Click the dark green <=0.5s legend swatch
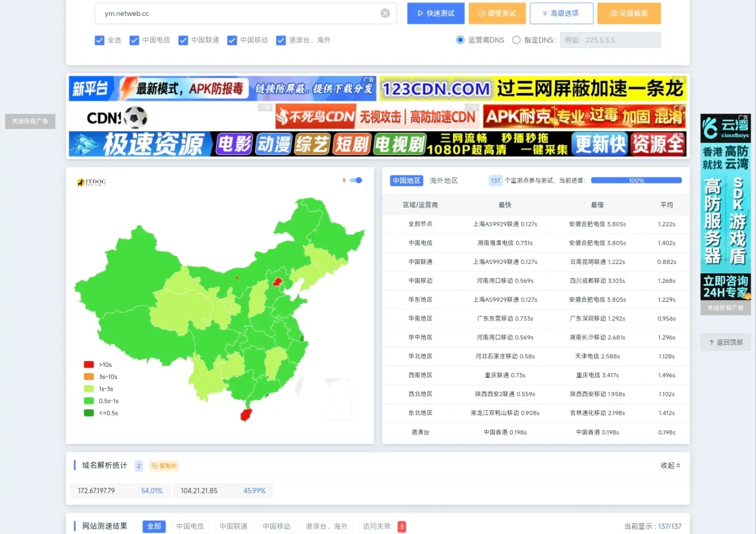This screenshot has height=534, width=756. (x=89, y=413)
